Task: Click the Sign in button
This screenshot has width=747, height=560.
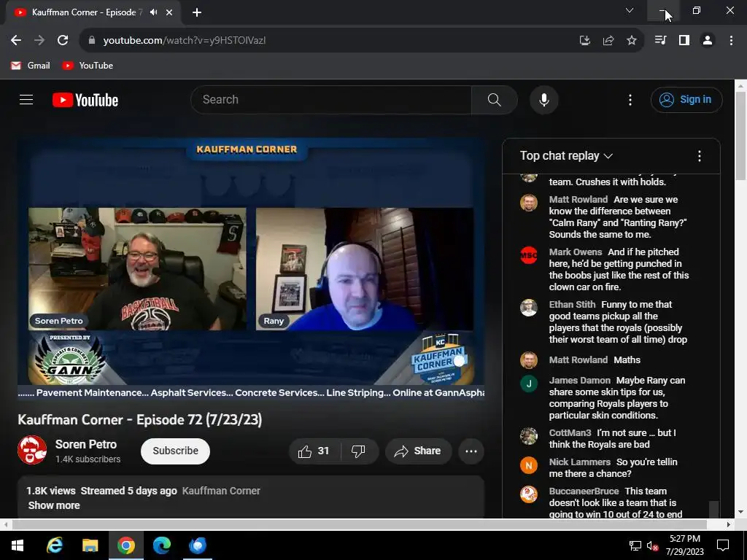Action: (686, 99)
